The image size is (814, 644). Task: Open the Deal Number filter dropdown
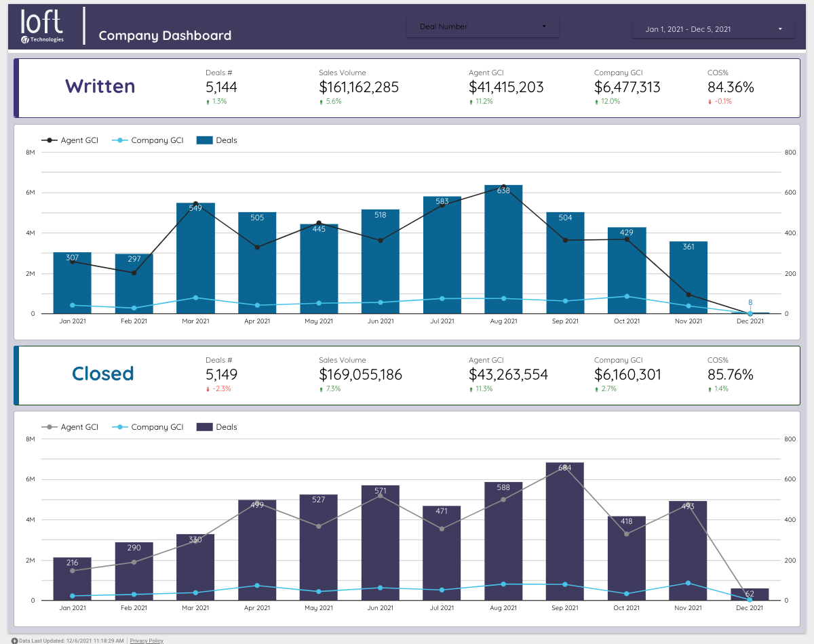coord(483,26)
